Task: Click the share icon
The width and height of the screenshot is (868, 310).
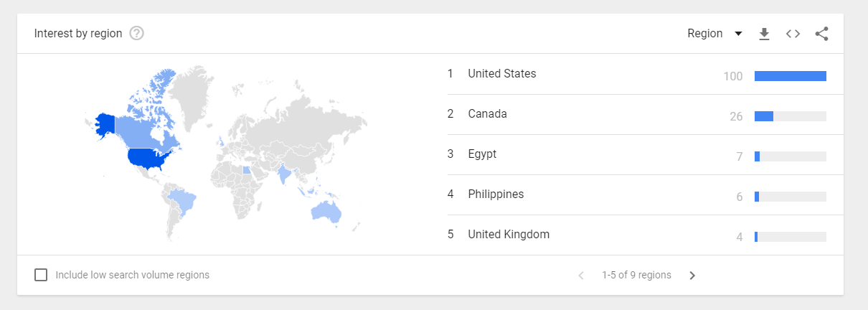Action: pos(822,34)
